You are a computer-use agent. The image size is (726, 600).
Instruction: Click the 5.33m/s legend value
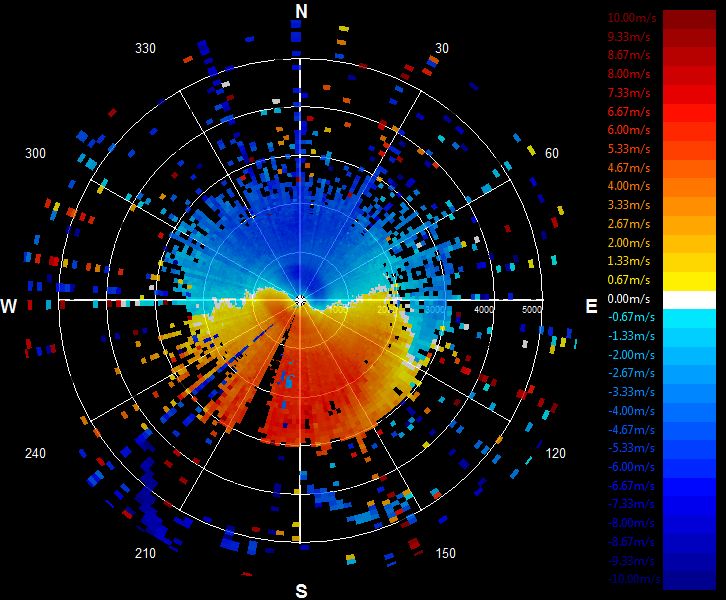(x=629, y=149)
